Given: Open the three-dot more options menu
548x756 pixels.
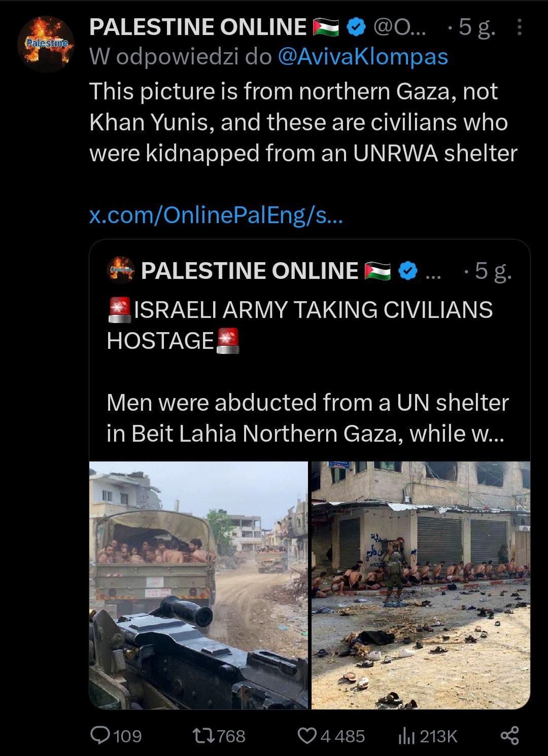Looking at the screenshot, I should coord(519,26).
